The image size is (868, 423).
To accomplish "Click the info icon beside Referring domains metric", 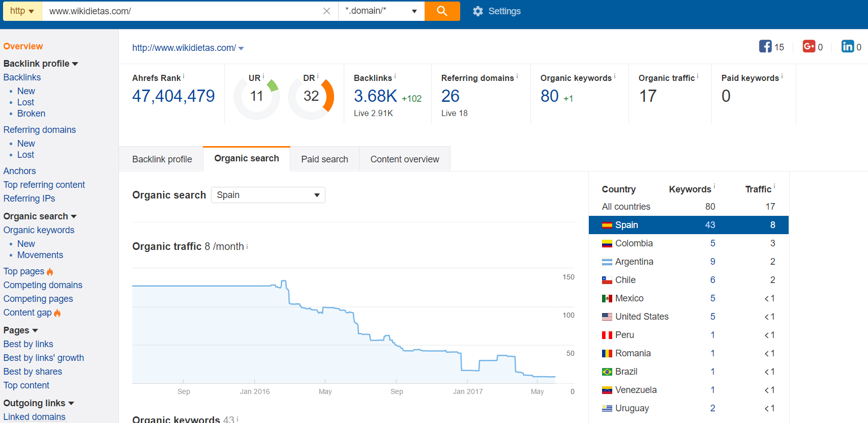I will coord(517,76).
